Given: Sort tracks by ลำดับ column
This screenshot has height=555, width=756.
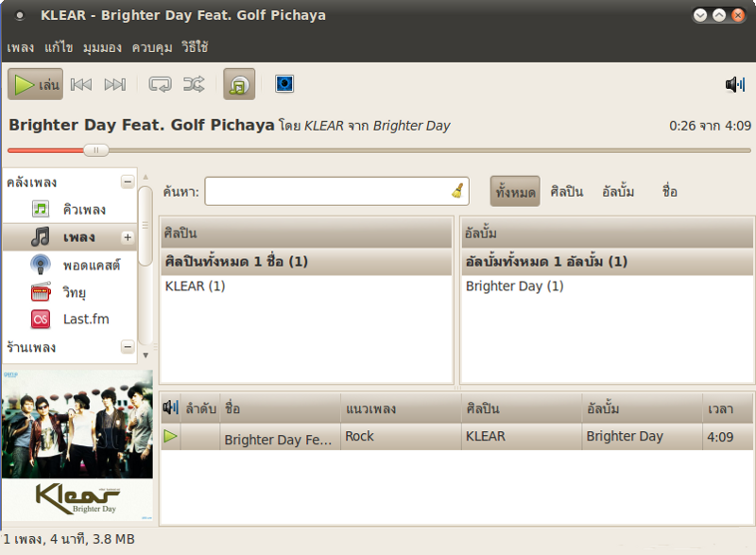Looking at the screenshot, I should (200, 408).
